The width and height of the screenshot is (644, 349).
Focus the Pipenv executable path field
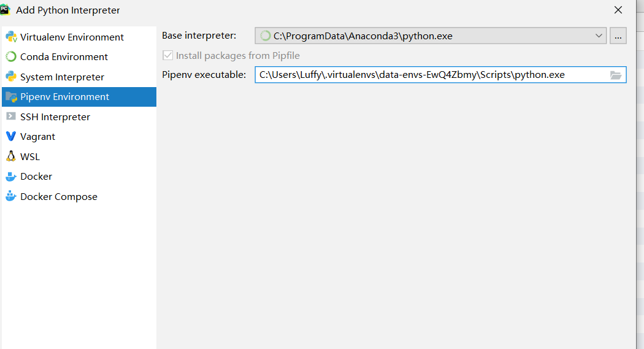[440, 75]
